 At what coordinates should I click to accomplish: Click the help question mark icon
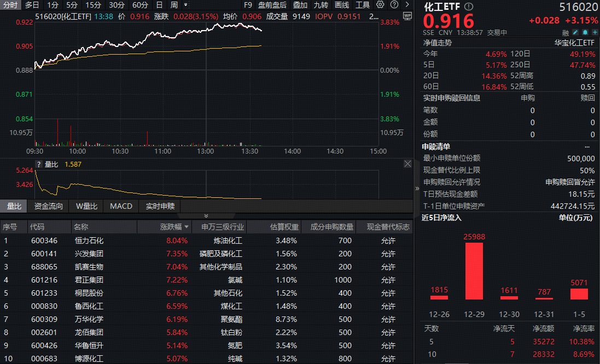point(394,5)
